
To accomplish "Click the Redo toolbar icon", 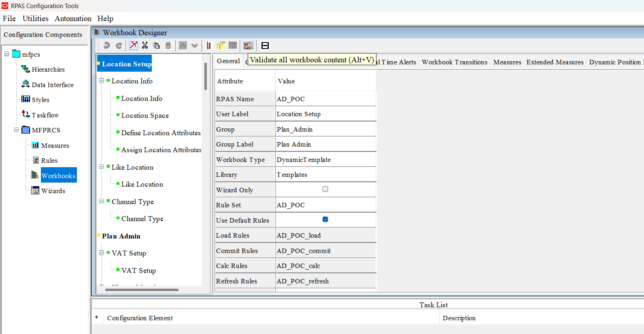I will pos(119,45).
